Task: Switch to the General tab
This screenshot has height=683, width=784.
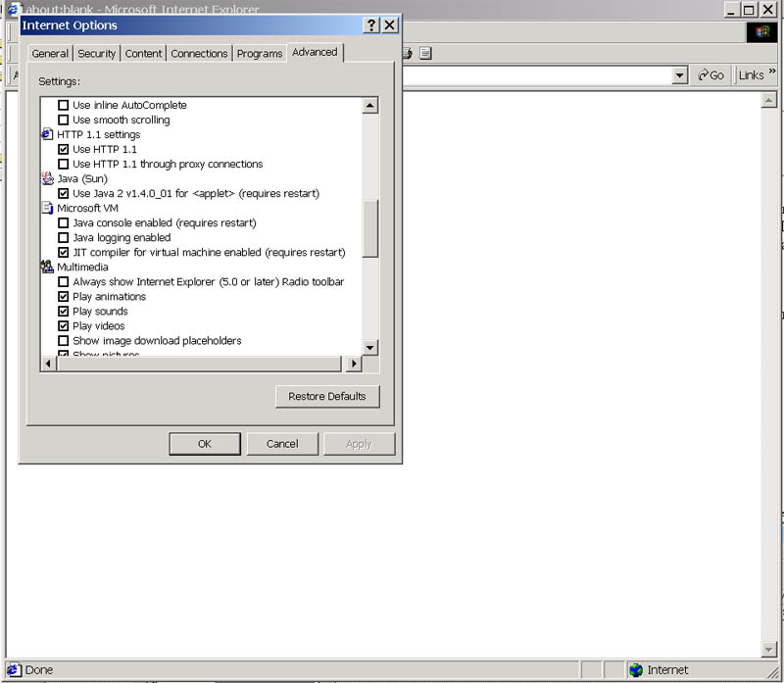Action: pos(50,54)
